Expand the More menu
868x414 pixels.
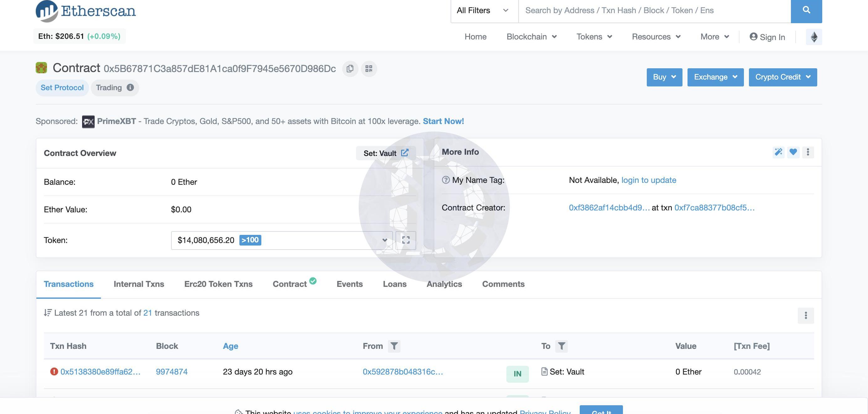715,37
